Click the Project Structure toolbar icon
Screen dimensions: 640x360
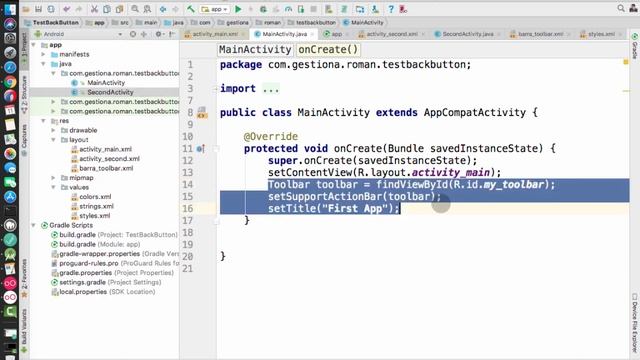point(360,9)
